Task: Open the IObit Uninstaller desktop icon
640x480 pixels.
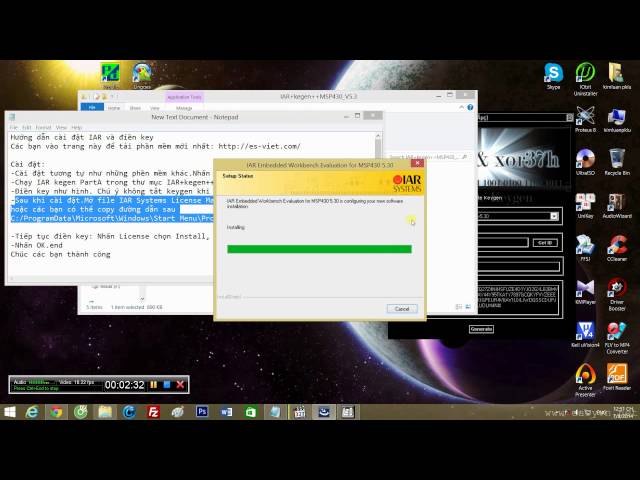Action: click(x=585, y=79)
